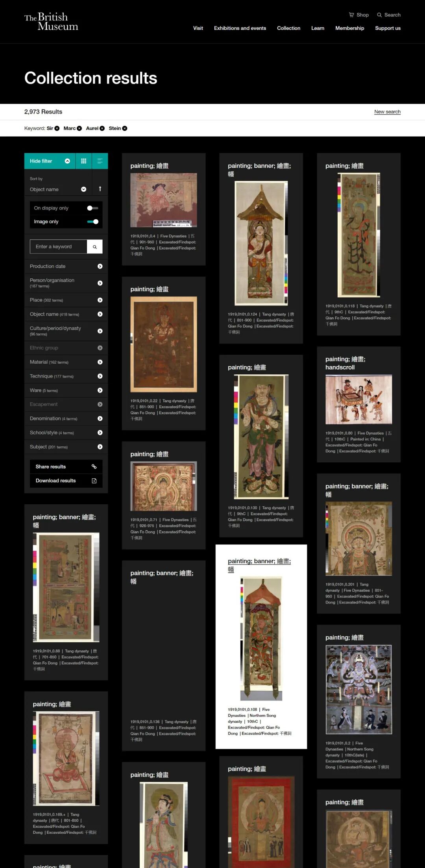Expand the Object name filter
Viewport: 425px width, 868px height.
pos(66,314)
